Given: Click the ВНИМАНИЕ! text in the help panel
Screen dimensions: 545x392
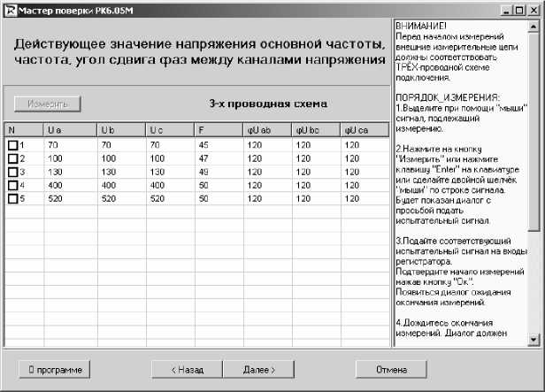Looking at the screenshot, I should [x=421, y=26].
